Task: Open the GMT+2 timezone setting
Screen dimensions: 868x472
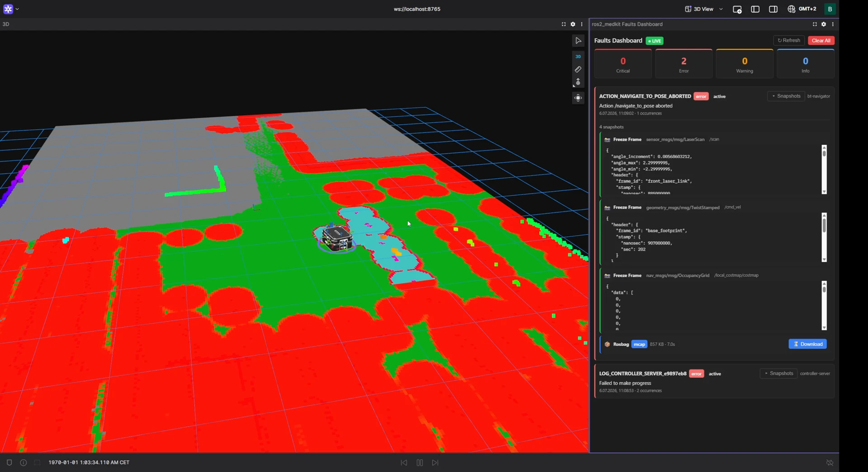Action: click(802, 9)
